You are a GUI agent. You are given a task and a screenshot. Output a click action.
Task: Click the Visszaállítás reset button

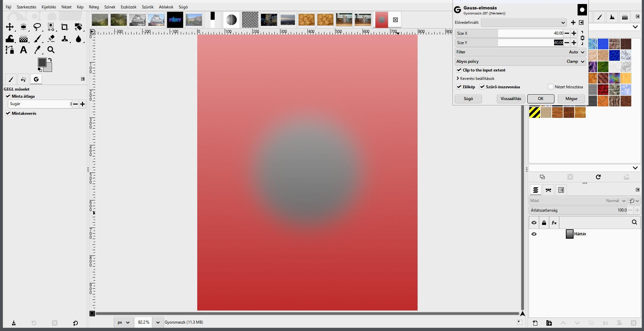pos(511,99)
